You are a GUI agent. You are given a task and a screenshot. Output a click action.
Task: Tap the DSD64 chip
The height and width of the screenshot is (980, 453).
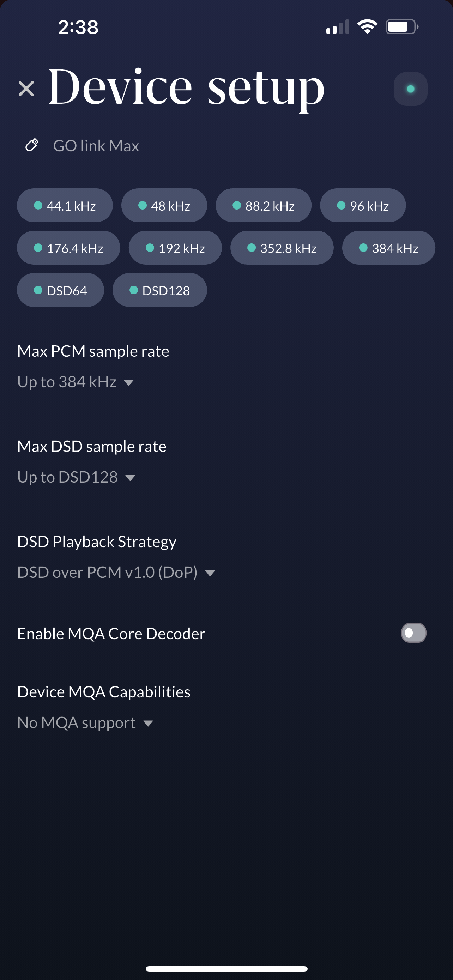coord(60,290)
